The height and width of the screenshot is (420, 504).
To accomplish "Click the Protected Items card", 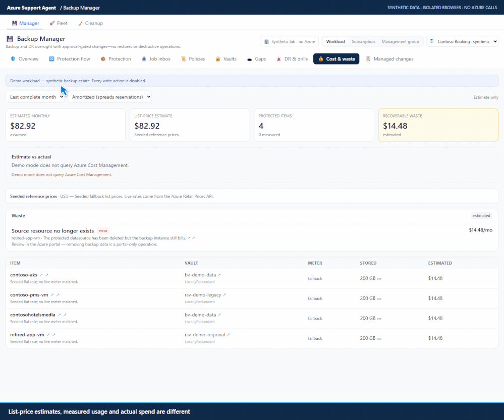I will [x=314, y=125].
